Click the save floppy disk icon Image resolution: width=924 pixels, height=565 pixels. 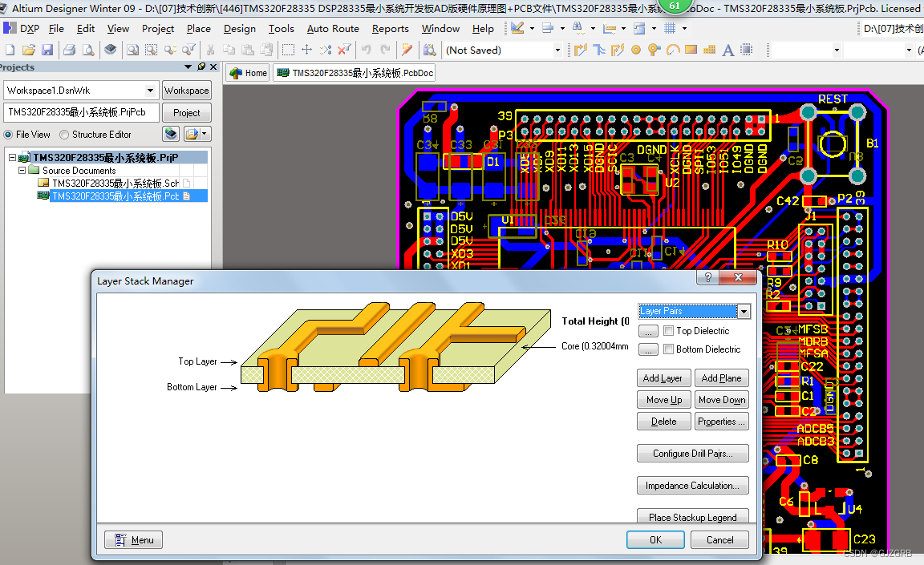[47, 50]
